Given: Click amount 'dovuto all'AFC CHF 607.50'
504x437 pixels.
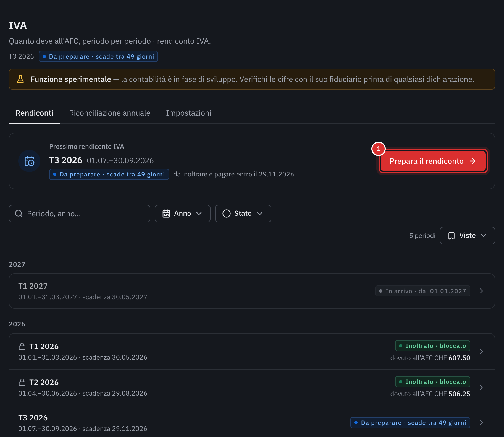Looking at the screenshot, I should click(x=430, y=358).
